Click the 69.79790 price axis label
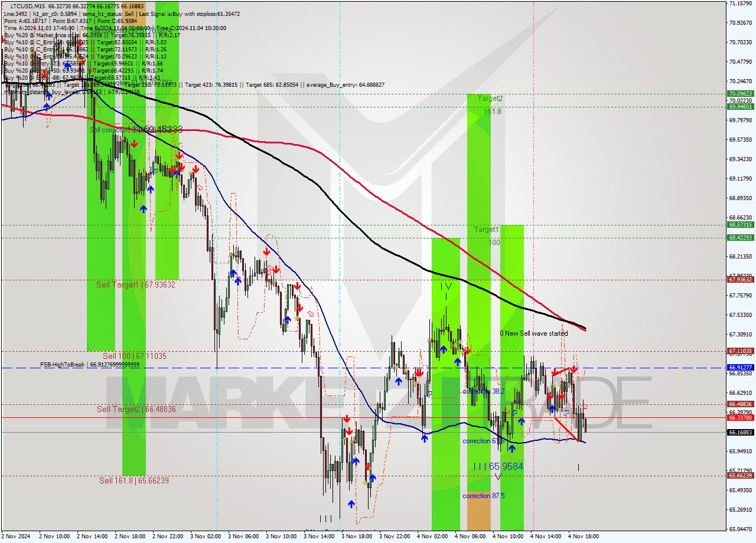 click(740, 120)
